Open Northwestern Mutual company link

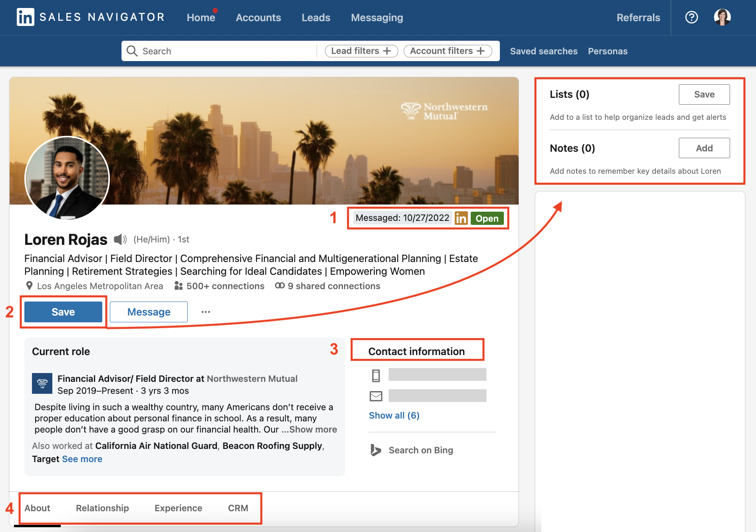[252, 379]
